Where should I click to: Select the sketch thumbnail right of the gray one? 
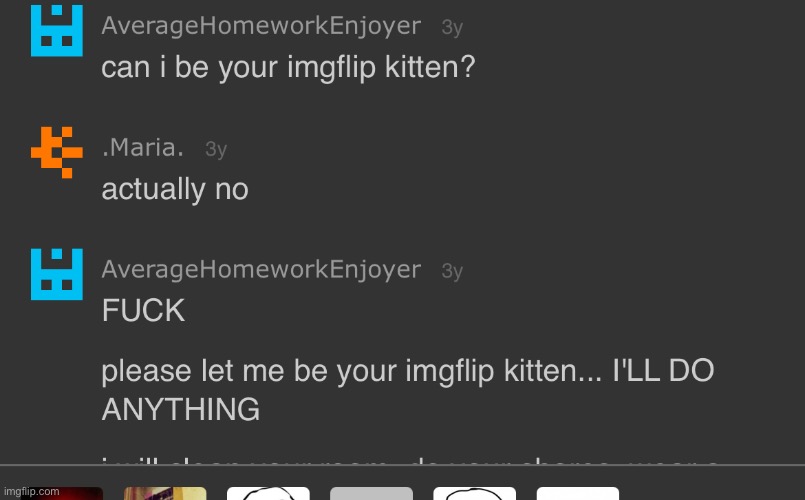[474, 493]
